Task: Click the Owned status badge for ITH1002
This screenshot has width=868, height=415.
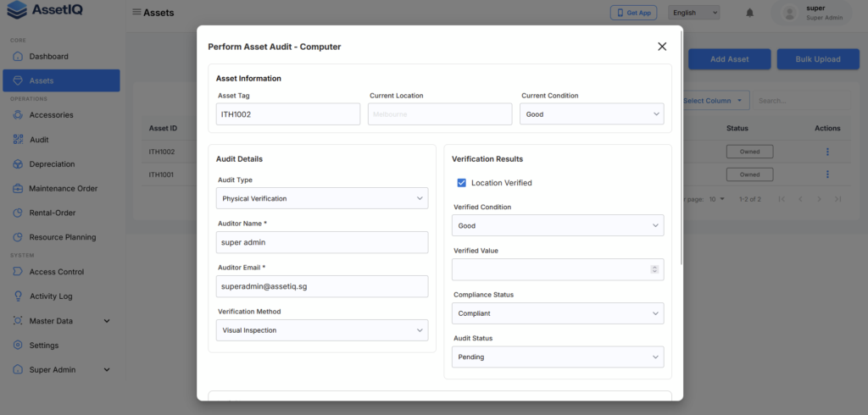Action: tap(749, 152)
